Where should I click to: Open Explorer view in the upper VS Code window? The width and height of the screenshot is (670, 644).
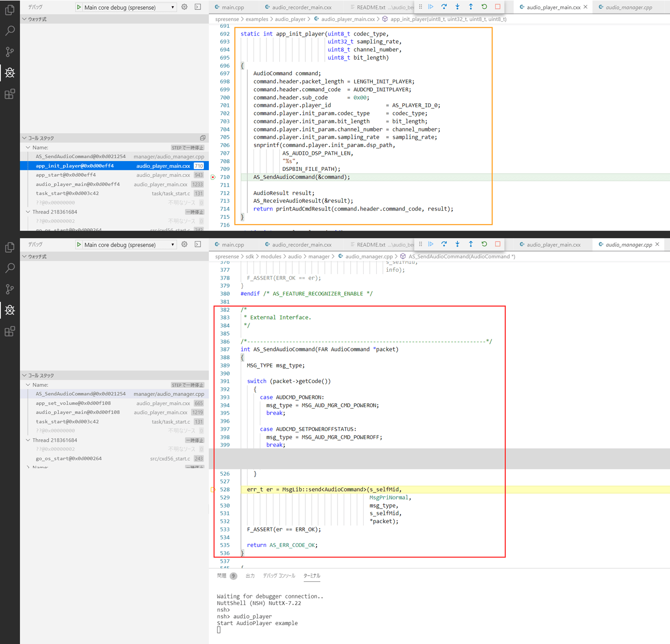(x=10, y=10)
